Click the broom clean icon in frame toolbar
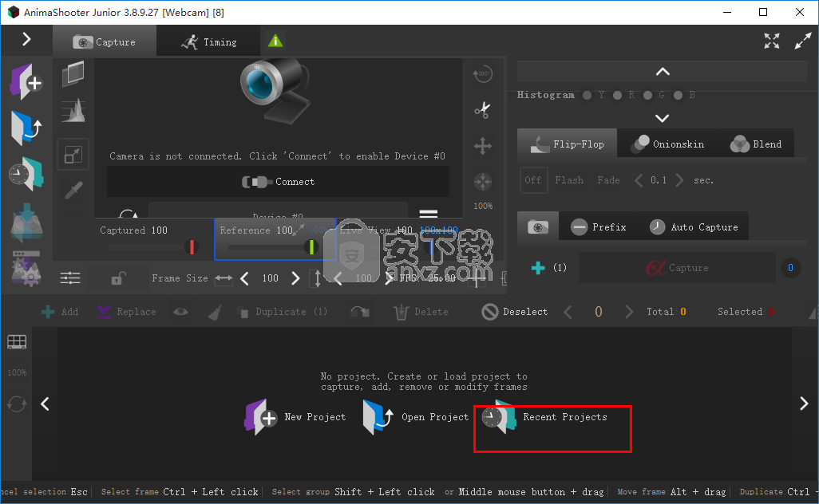Viewport: 819px width, 504px height. pos(216,312)
